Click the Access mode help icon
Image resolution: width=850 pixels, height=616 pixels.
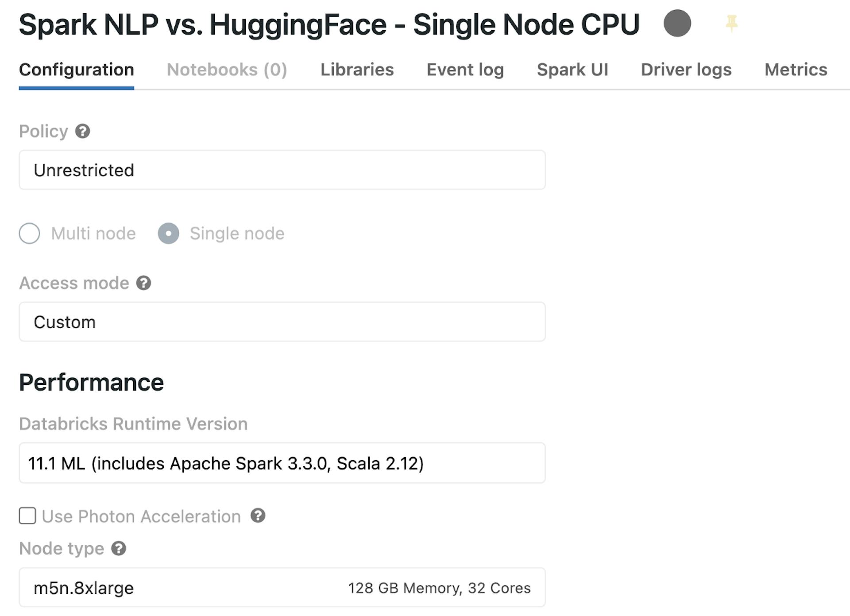[143, 283]
